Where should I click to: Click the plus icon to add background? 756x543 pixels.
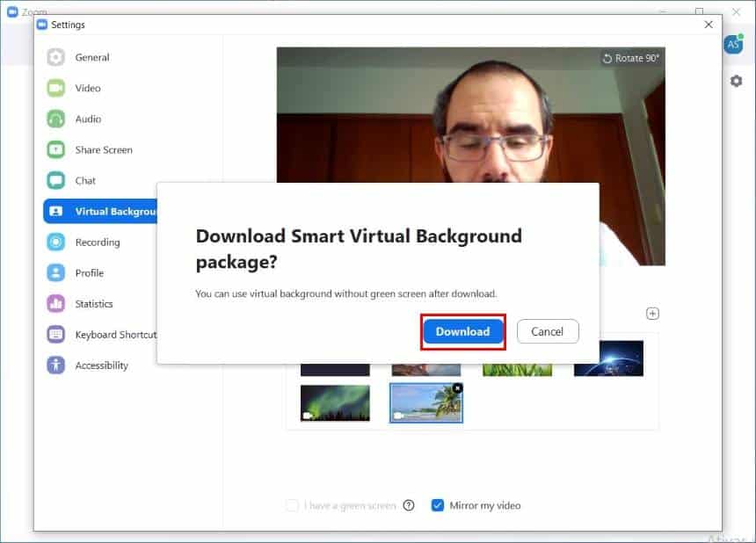pos(652,314)
